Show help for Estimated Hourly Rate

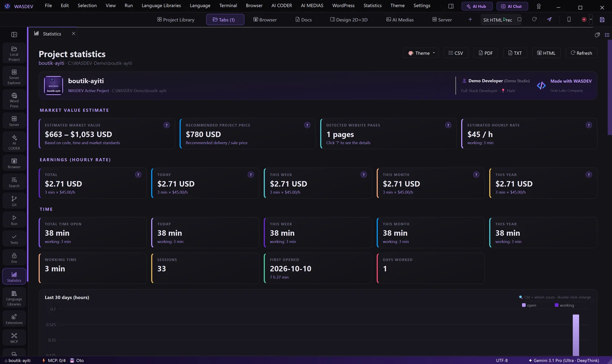(x=589, y=125)
